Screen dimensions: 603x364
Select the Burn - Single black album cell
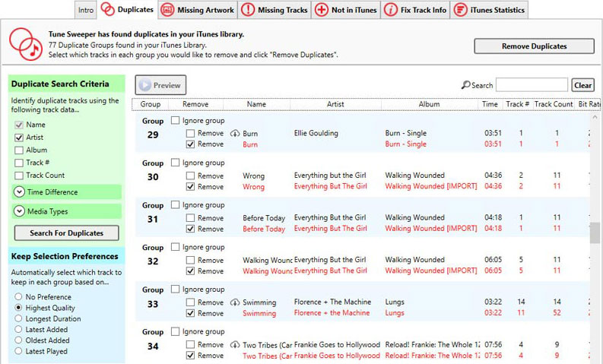point(406,134)
